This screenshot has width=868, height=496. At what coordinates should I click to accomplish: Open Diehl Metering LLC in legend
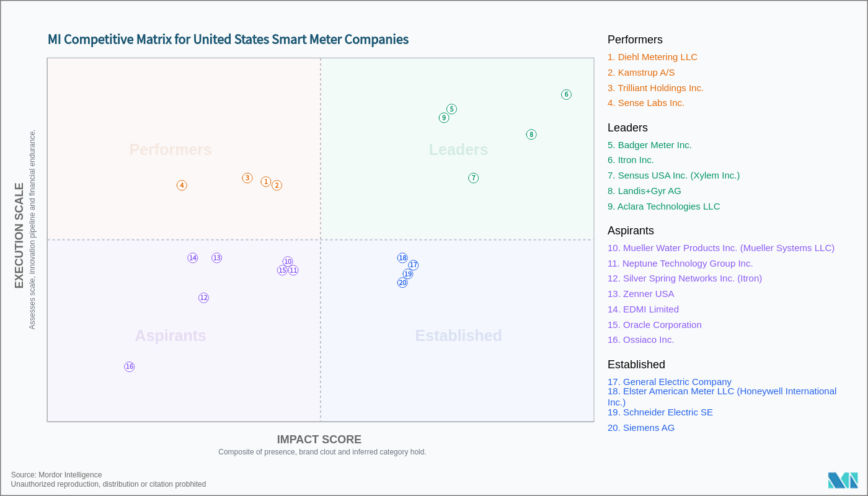tap(652, 57)
